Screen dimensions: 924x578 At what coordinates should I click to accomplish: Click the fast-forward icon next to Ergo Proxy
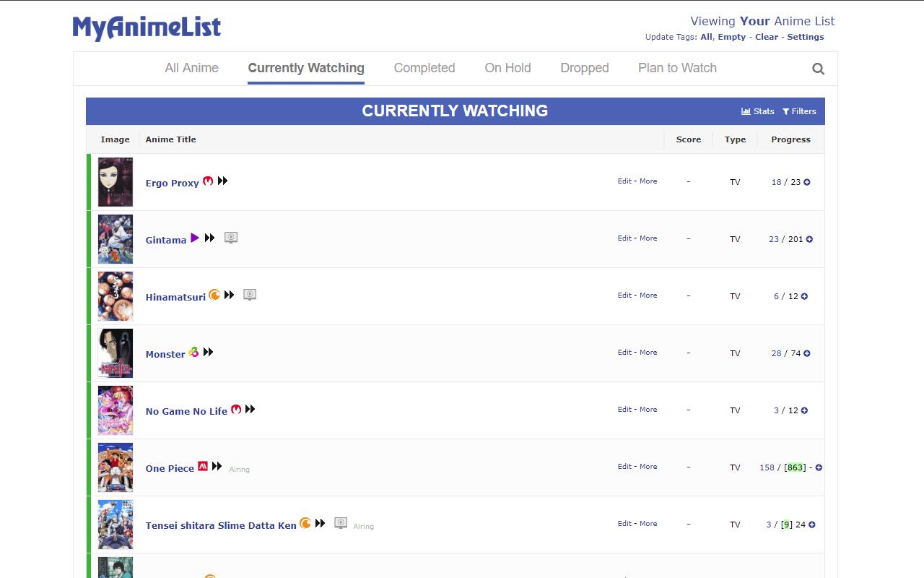[x=223, y=181]
